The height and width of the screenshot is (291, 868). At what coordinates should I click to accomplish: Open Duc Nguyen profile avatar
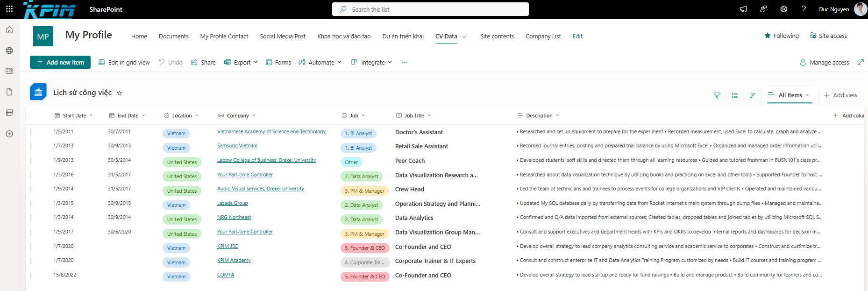[x=861, y=9]
